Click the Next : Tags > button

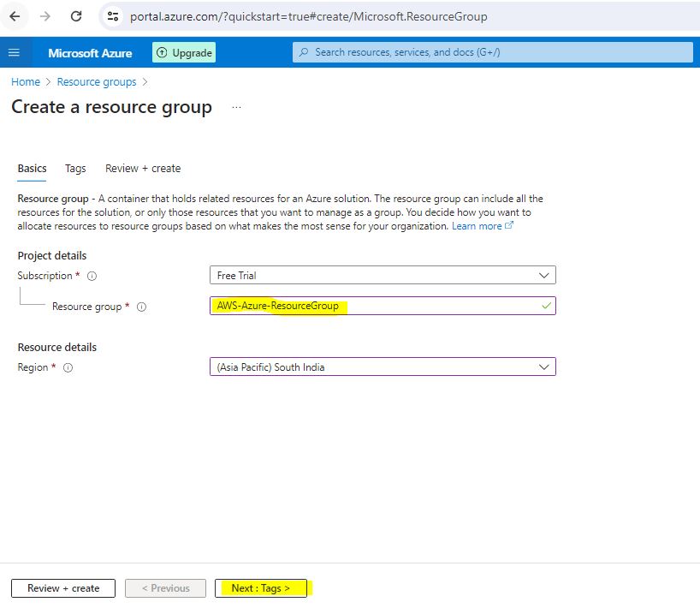pos(261,588)
